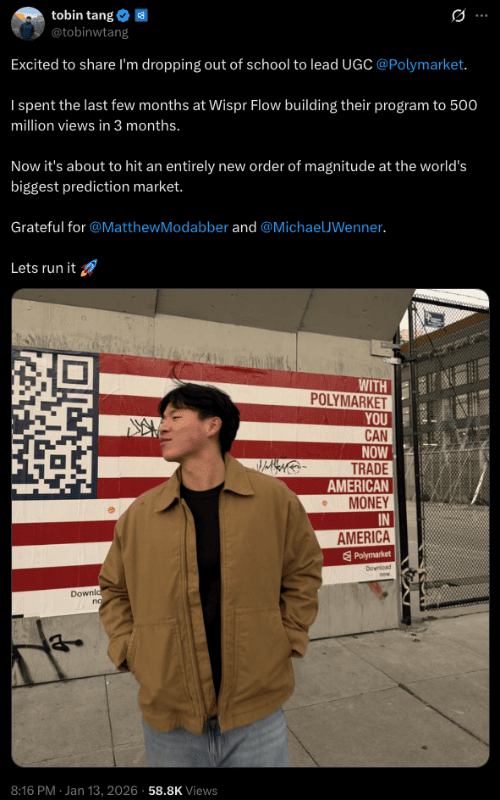The width and height of the screenshot is (500, 800).
Task: Click the Wispr Flow paragraph text
Action: [x=244, y=115]
